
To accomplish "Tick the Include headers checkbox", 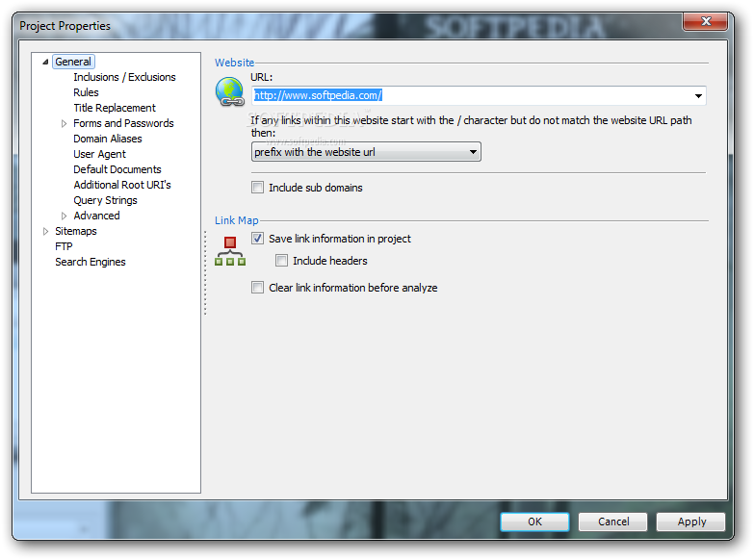I will pyautogui.click(x=282, y=261).
